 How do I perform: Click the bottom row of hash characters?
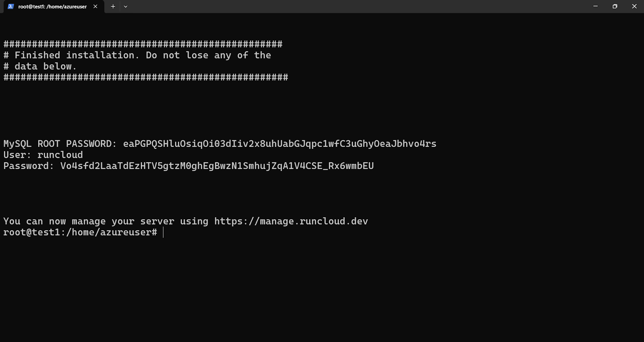coord(146,77)
